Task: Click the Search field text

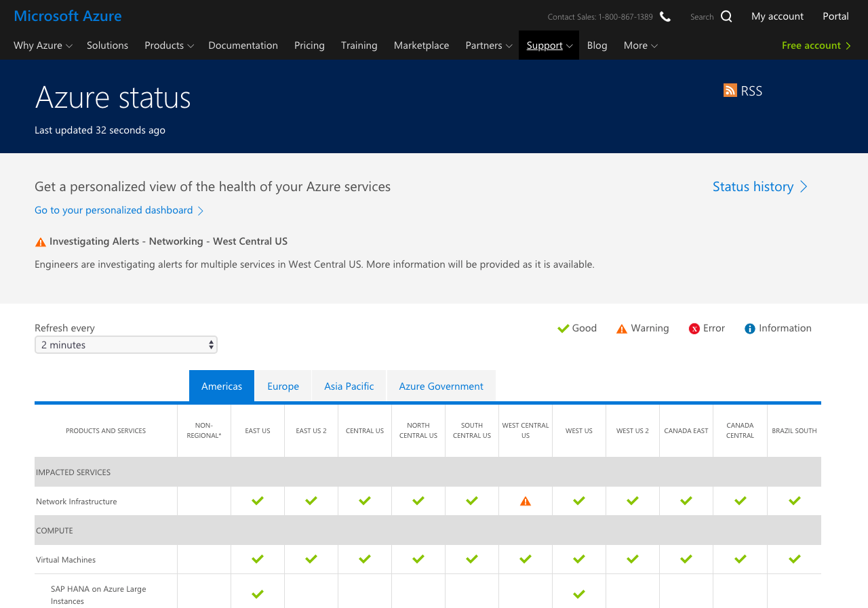Action: point(702,17)
